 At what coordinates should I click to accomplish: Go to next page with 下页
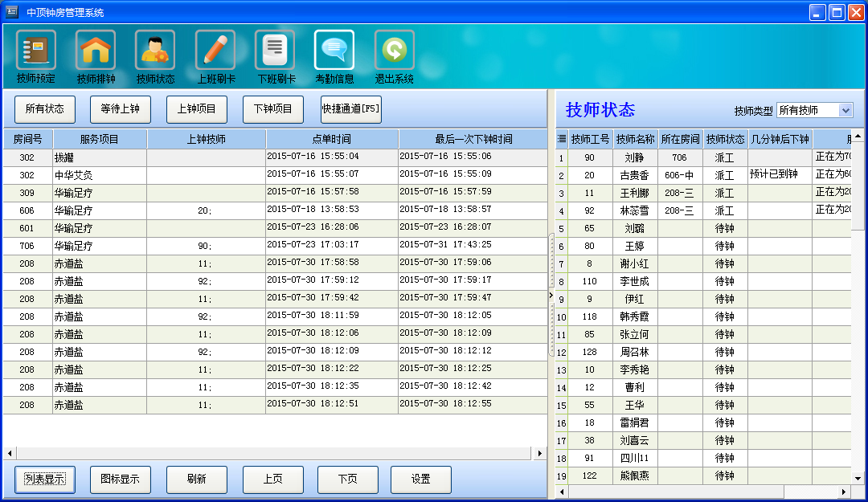[x=348, y=480]
